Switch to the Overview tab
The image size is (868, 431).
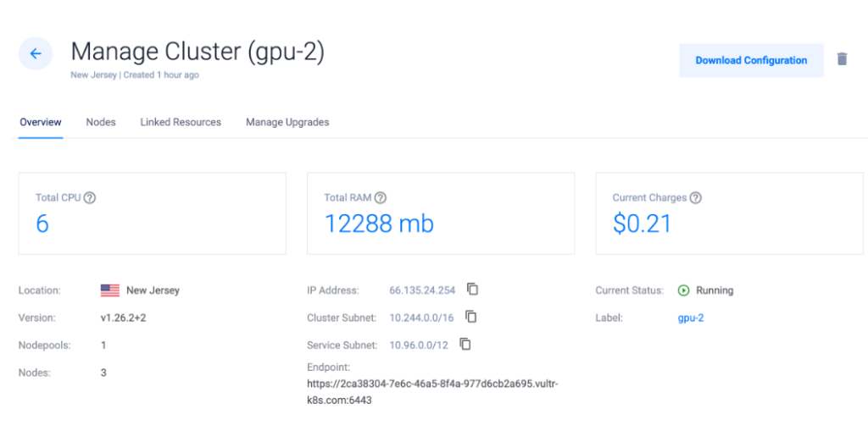pyautogui.click(x=41, y=122)
